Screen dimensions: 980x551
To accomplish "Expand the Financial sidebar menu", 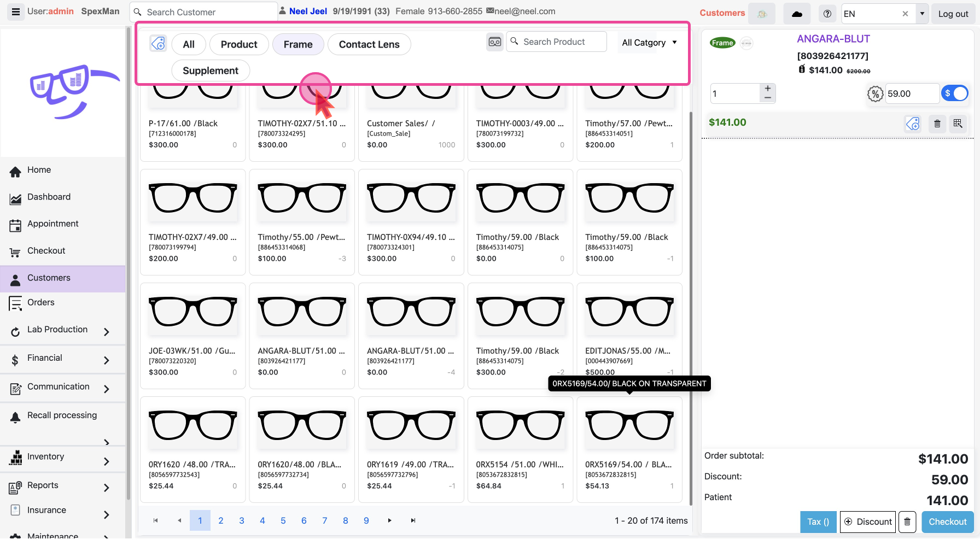I will tap(106, 360).
